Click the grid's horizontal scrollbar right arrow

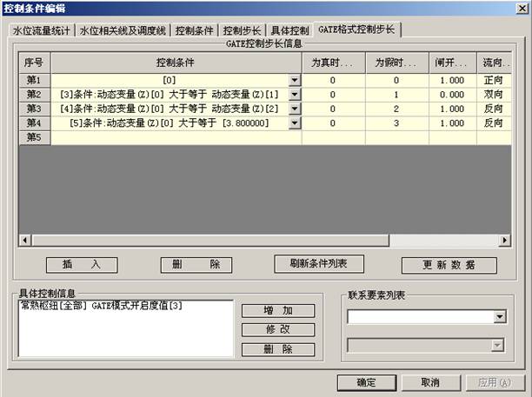pos(504,240)
